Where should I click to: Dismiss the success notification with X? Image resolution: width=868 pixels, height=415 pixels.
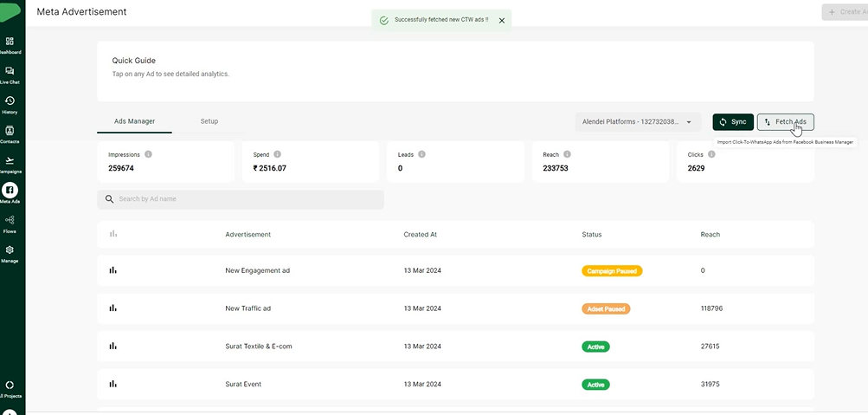click(x=502, y=21)
